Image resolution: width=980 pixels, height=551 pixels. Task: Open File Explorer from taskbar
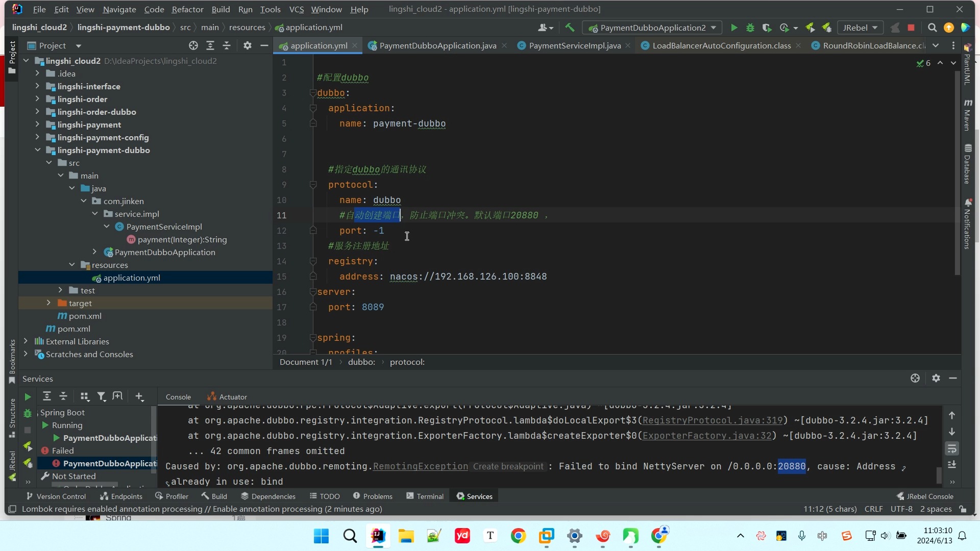click(406, 536)
